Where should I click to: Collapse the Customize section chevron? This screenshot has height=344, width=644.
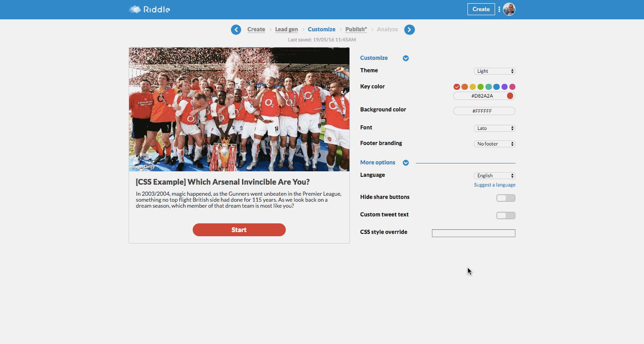(x=406, y=58)
